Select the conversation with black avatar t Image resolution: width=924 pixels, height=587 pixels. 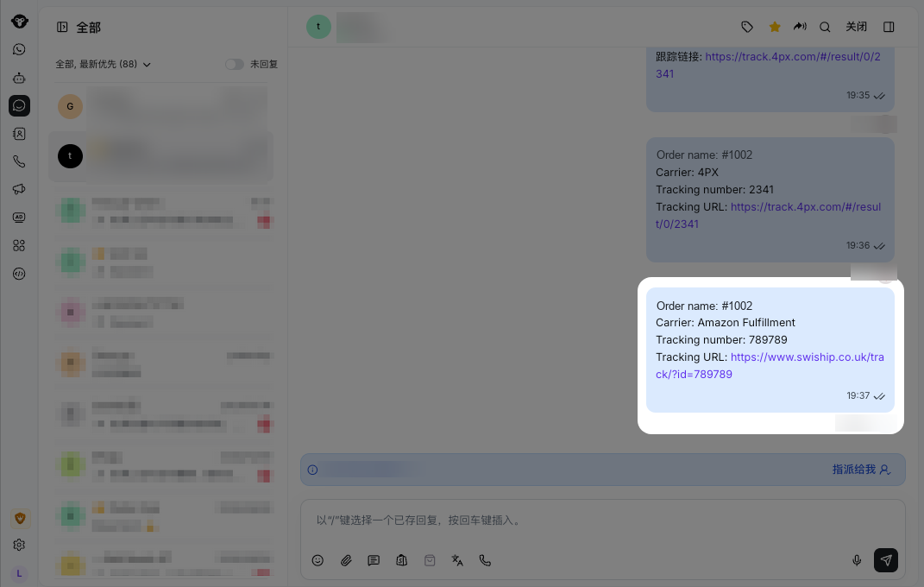160,156
